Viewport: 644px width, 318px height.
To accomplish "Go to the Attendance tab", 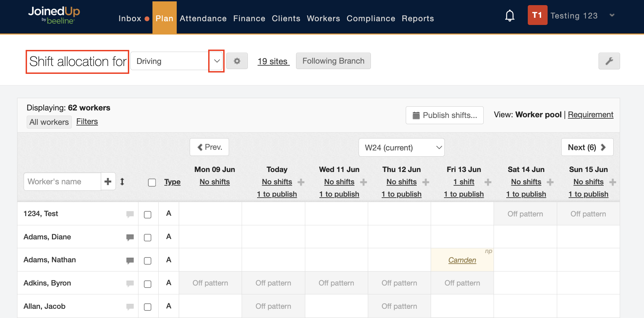I will (203, 18).
